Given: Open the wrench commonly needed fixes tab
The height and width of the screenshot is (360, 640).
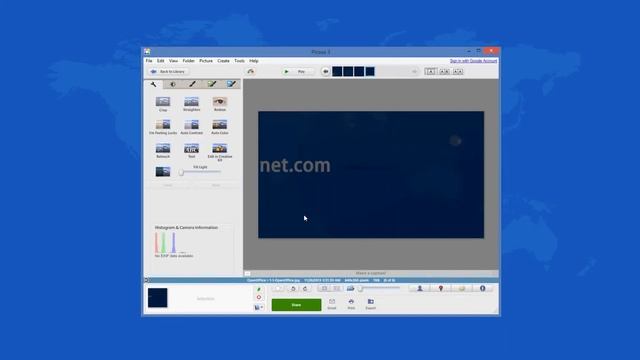Looking at the screenshot, I should (153, 84).
